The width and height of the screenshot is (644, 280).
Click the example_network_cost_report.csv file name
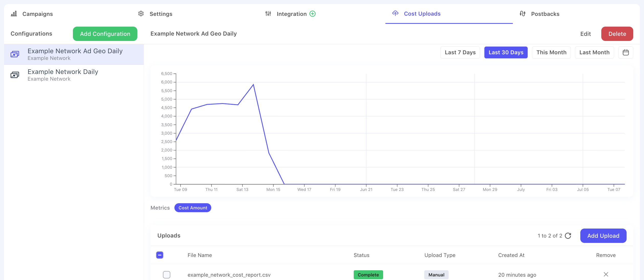click(x=229, y=275)
